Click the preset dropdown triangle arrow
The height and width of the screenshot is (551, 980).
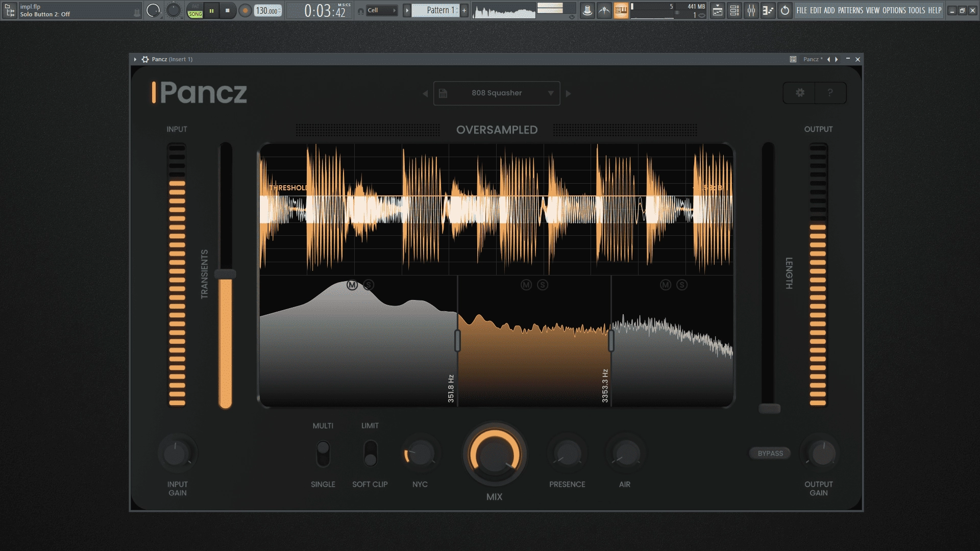[551, 93]
